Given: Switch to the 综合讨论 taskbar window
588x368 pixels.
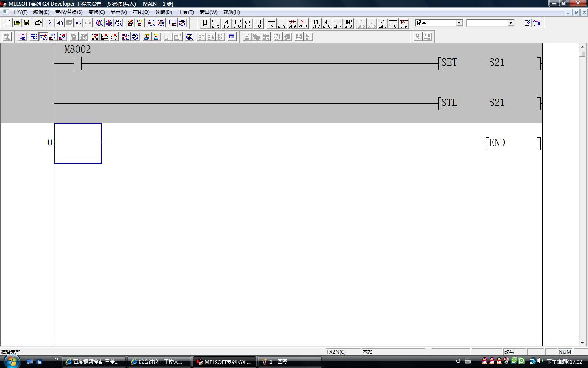Looking at the screenshot, I should coord(159,362).
